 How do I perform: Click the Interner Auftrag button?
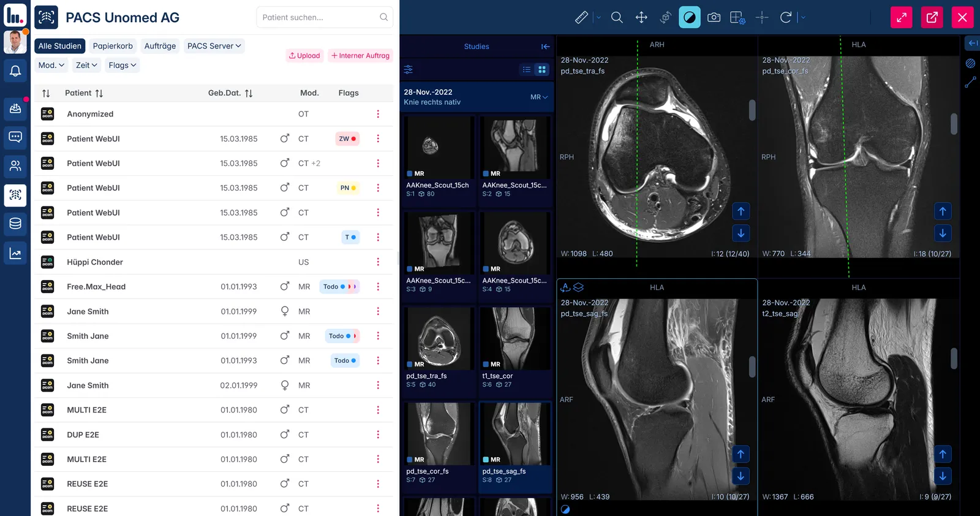pos(360,56)
